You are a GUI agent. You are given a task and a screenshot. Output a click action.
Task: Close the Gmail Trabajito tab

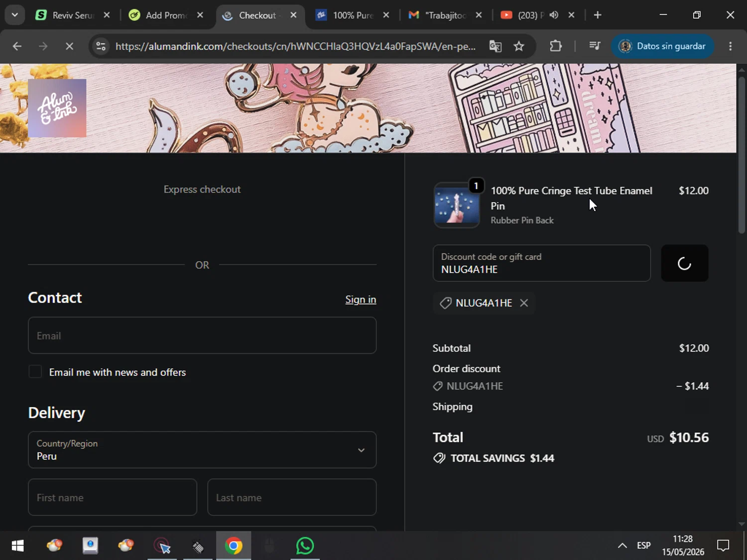coord(479,15)
